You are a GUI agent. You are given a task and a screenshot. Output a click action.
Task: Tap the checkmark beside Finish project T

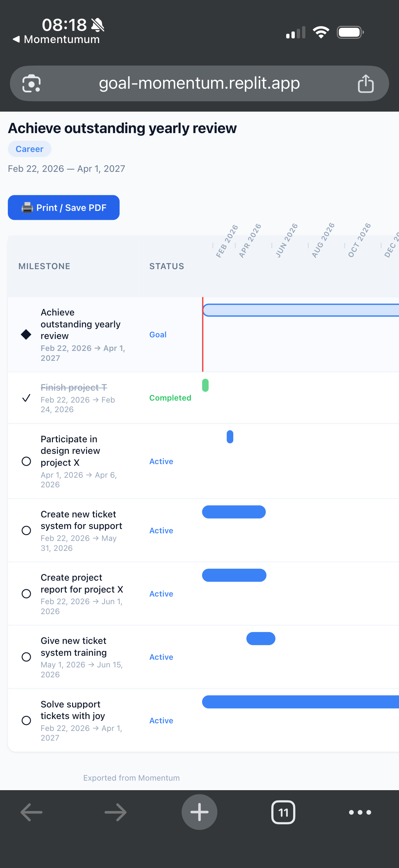tap(26, 398)
